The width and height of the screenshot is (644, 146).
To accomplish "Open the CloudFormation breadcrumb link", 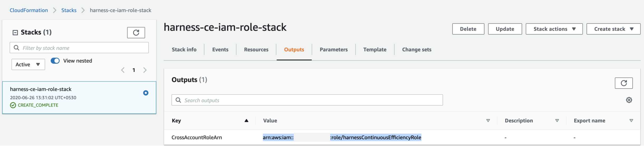I will [x=29, y=10].
